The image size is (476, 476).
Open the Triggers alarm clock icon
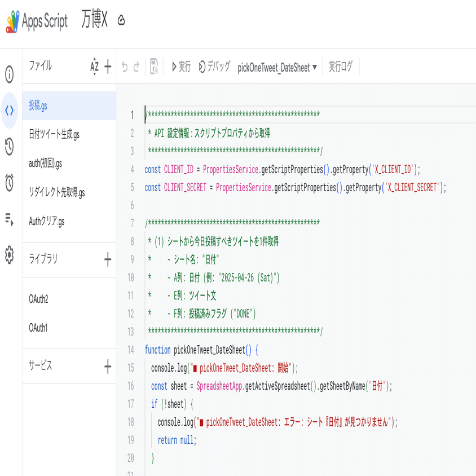[x=10, y=183]
